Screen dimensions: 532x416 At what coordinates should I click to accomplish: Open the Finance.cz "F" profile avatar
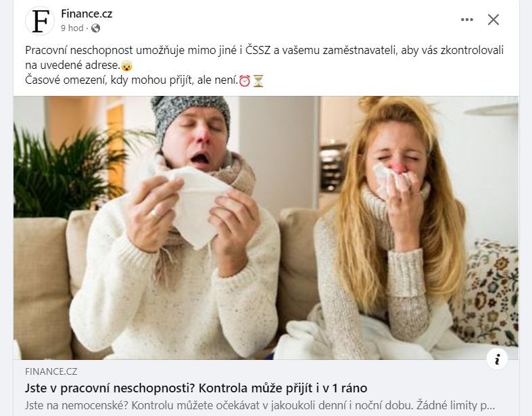(x=40, y=21)
